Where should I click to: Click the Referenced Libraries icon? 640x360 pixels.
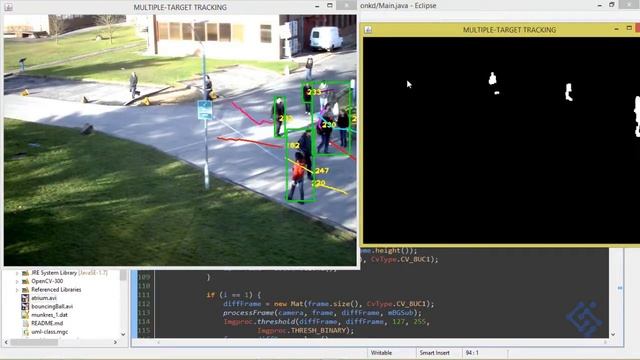(25, 290)
